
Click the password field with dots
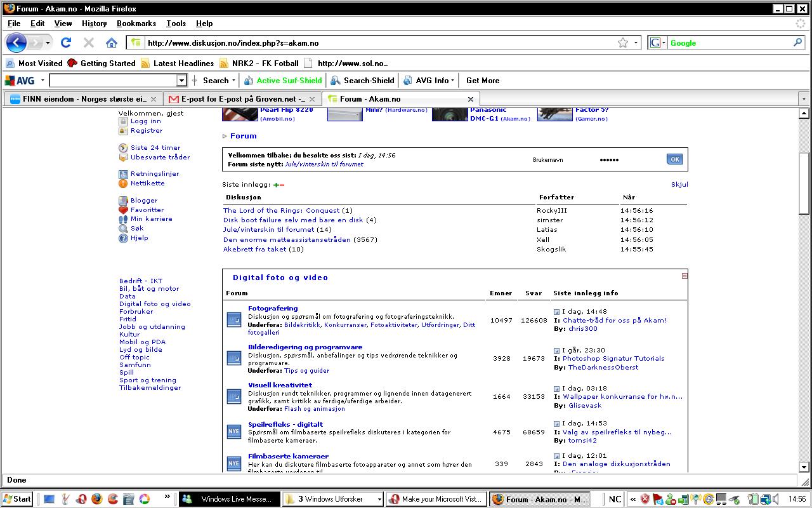point(630,159)
